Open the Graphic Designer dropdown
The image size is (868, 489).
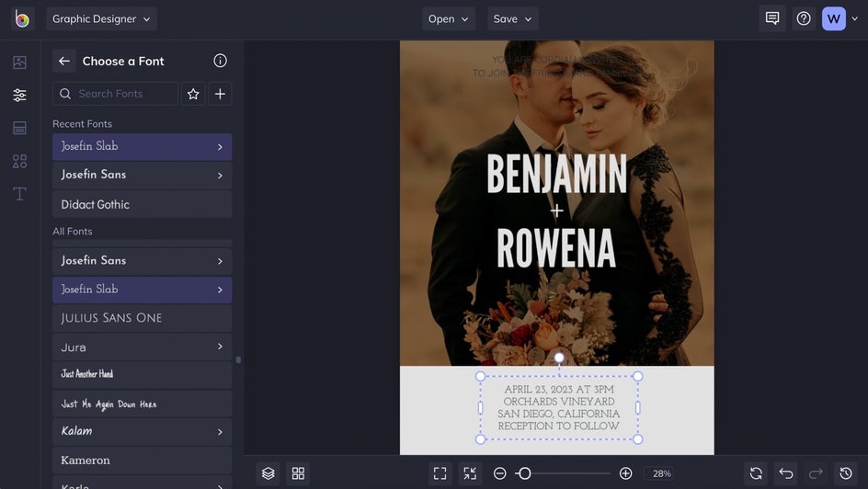[101, 18]
